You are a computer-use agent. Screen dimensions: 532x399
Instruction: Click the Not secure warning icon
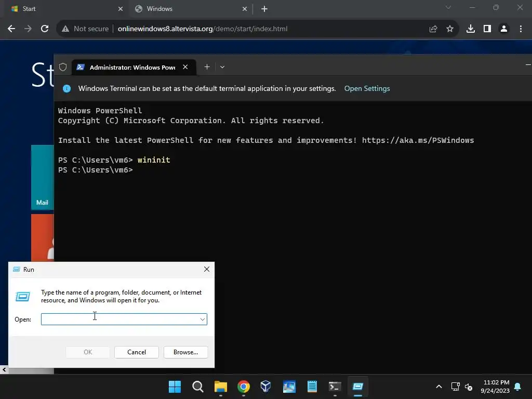65,29
